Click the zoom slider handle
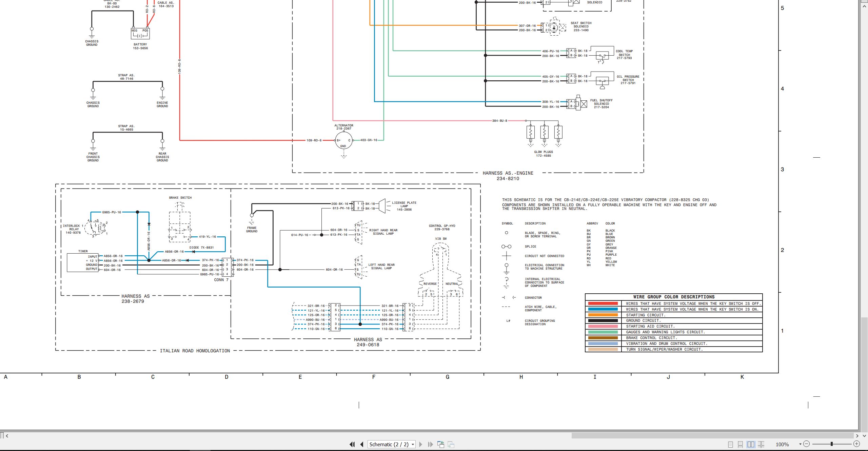Viewport: 868px width, 451px height. pyautogui.click(x=832, y=444)
